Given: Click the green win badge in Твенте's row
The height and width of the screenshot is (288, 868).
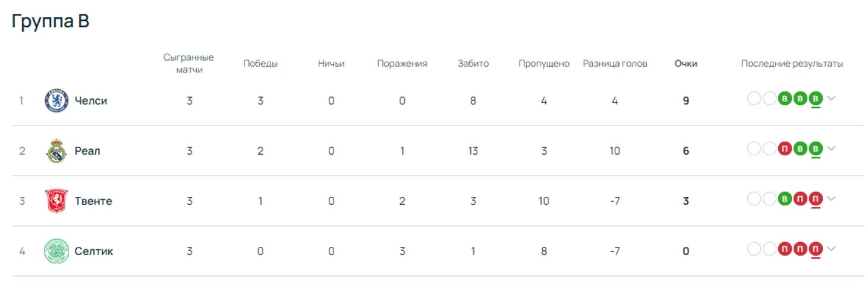Looking at the screenshot, I should [x=785, y=198].
